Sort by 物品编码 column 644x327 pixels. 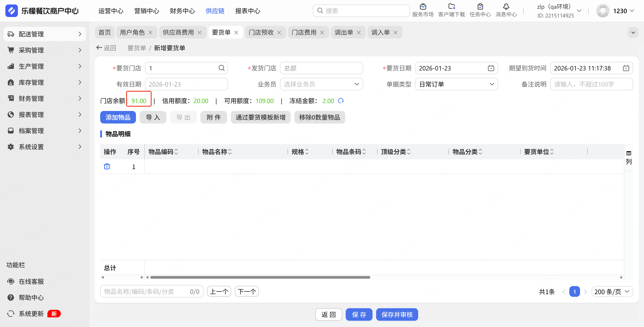(176, 152)
